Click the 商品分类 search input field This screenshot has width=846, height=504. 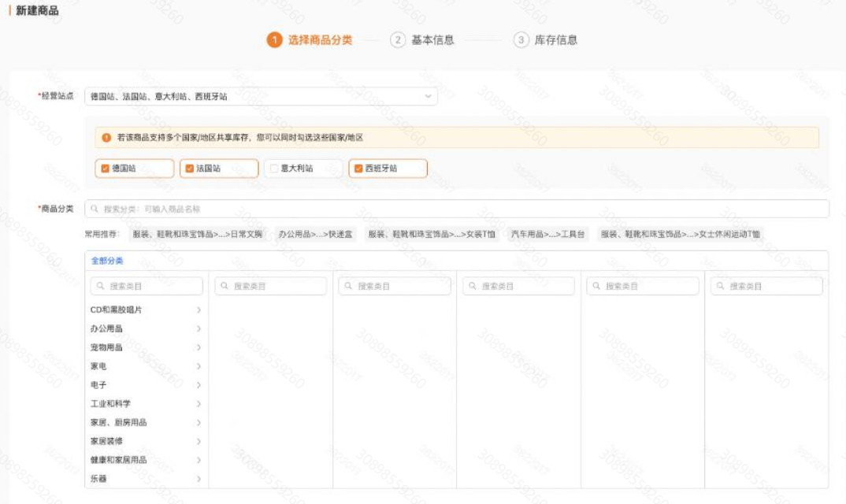click(x=457, y=209)
